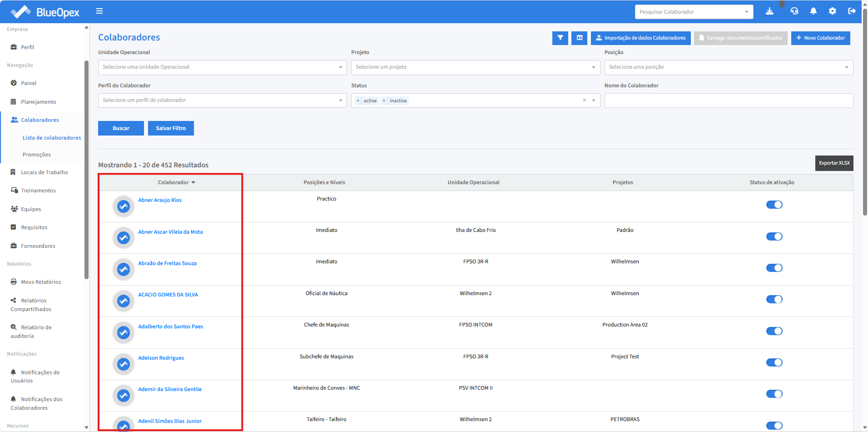Open Notificações de Usuários in sidebar
This screenshot has height=432, width=868.
(35, 377)
